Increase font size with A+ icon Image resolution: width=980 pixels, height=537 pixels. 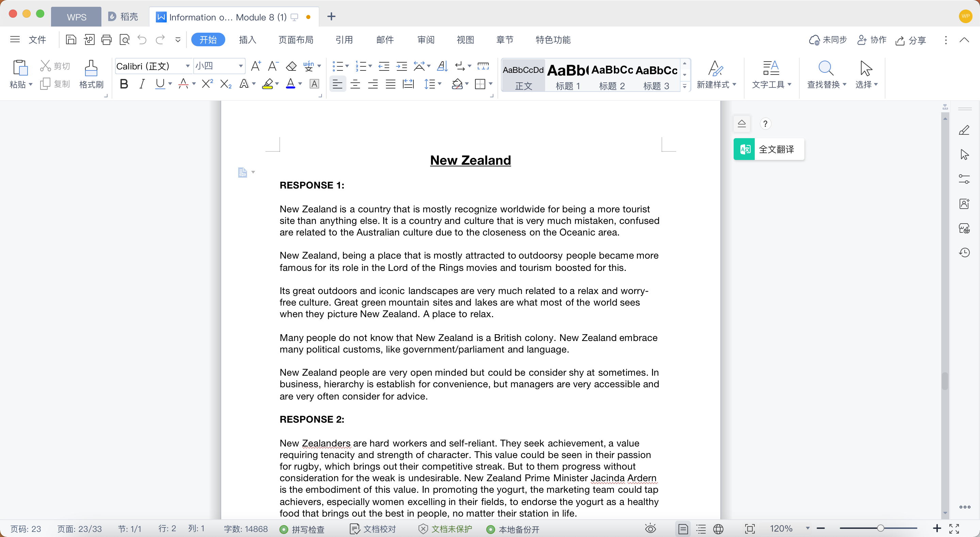(256, 66)
